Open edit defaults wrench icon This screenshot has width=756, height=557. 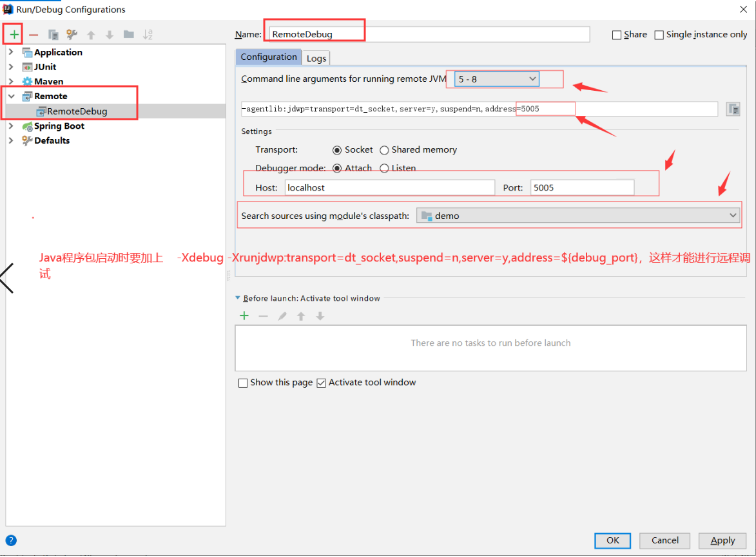72,35
